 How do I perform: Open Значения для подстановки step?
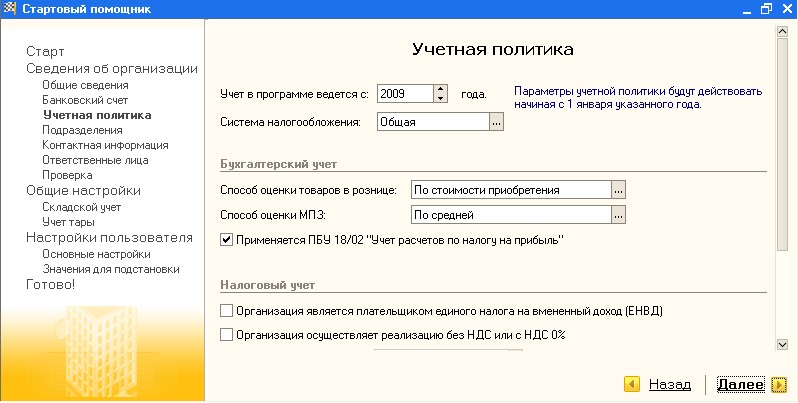click(111, 269)
